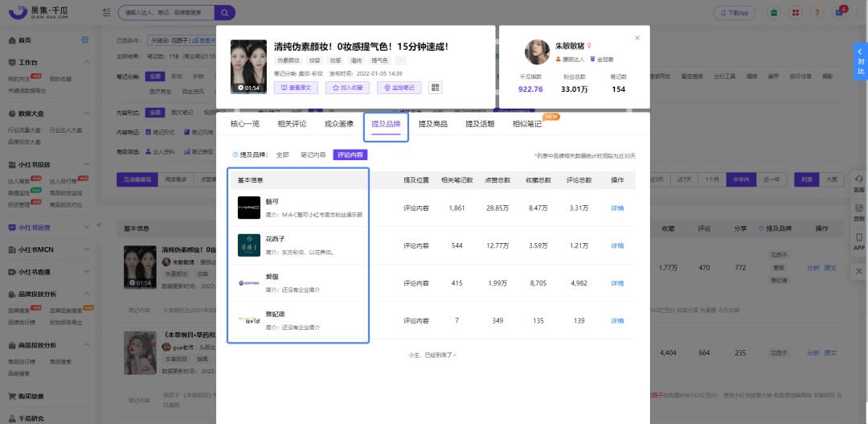Expand the 小红书MCN sidebar section
Screen dimensions: 868x424
click(x=87, y=250)
